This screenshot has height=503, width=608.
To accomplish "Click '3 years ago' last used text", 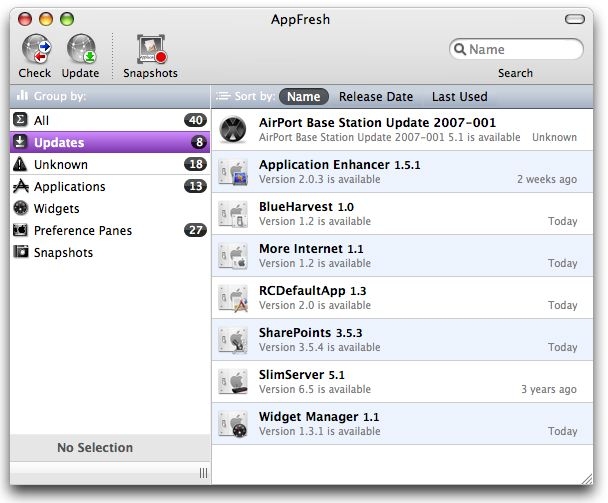I will (x=549, y=389).
